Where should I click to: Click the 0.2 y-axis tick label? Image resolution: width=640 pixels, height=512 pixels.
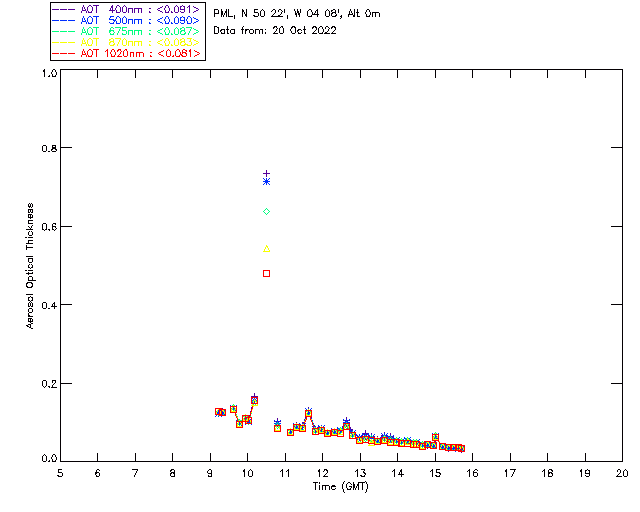point(49,384)
